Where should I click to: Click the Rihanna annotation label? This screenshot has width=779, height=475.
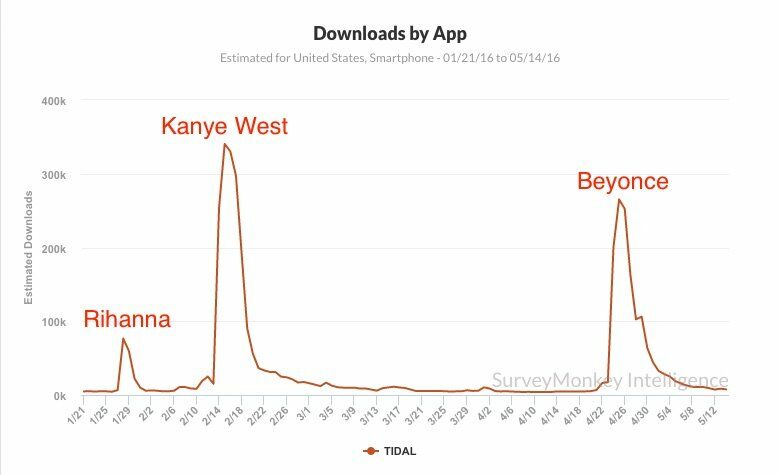(x=127, y=319)
